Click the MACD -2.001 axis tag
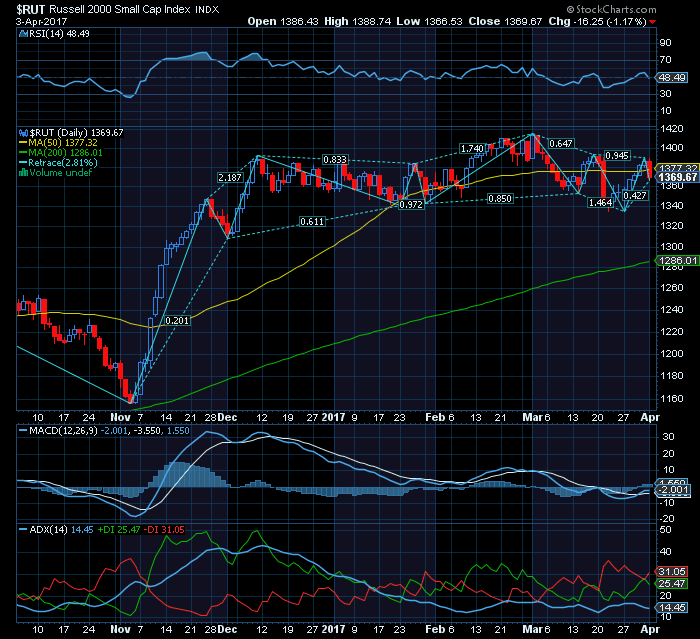Image resolution: width=700 pixels, height=639 pixels. tap(673, 490)
